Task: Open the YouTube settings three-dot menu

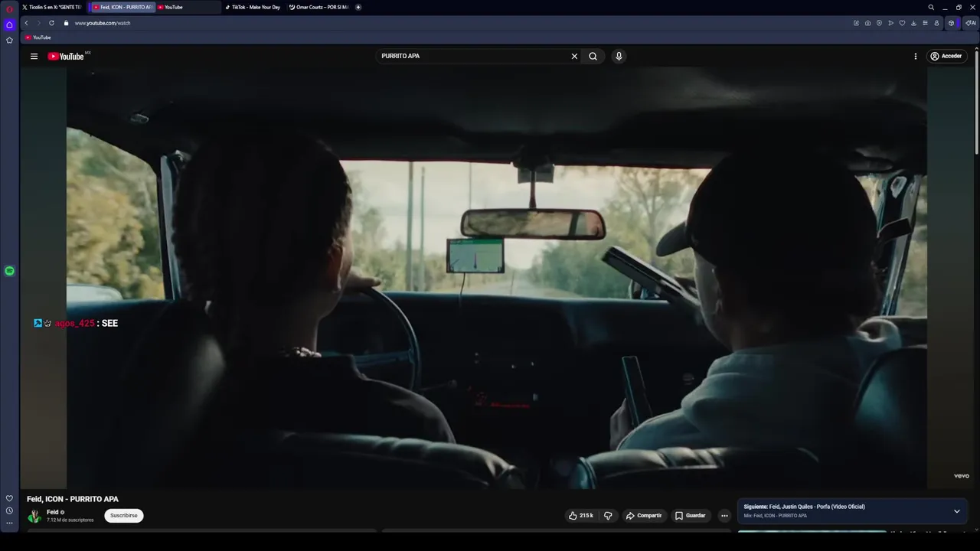Action: tap(915, 56)
